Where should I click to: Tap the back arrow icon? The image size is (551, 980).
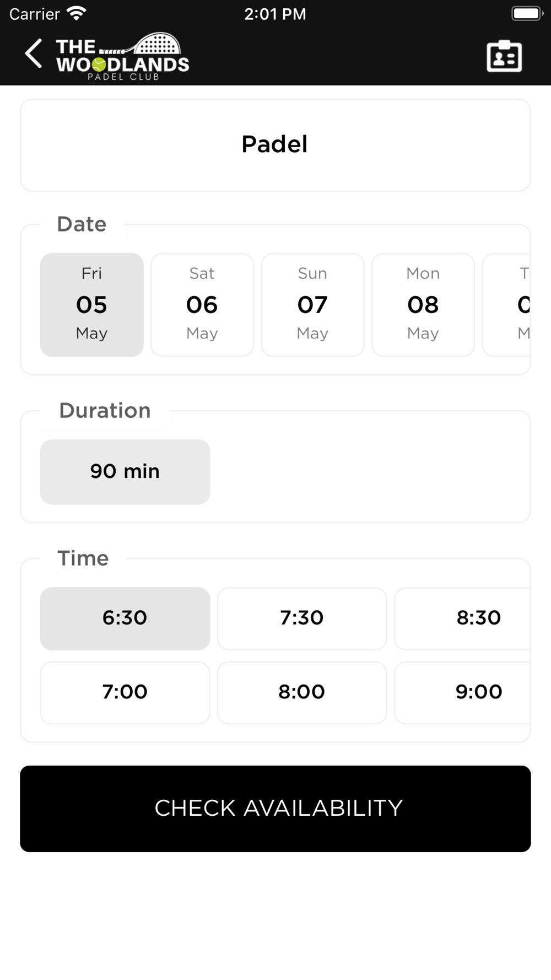[34, 53]
